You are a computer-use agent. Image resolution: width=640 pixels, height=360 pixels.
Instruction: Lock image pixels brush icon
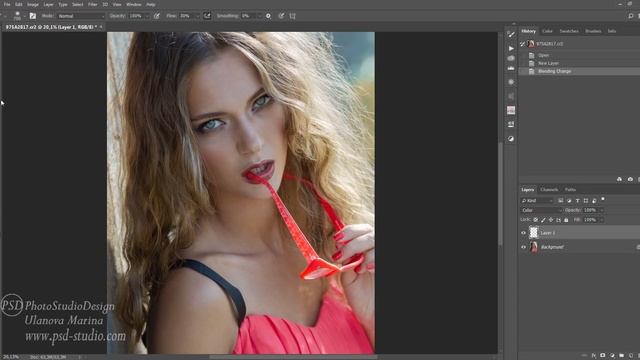pos(543,220)
